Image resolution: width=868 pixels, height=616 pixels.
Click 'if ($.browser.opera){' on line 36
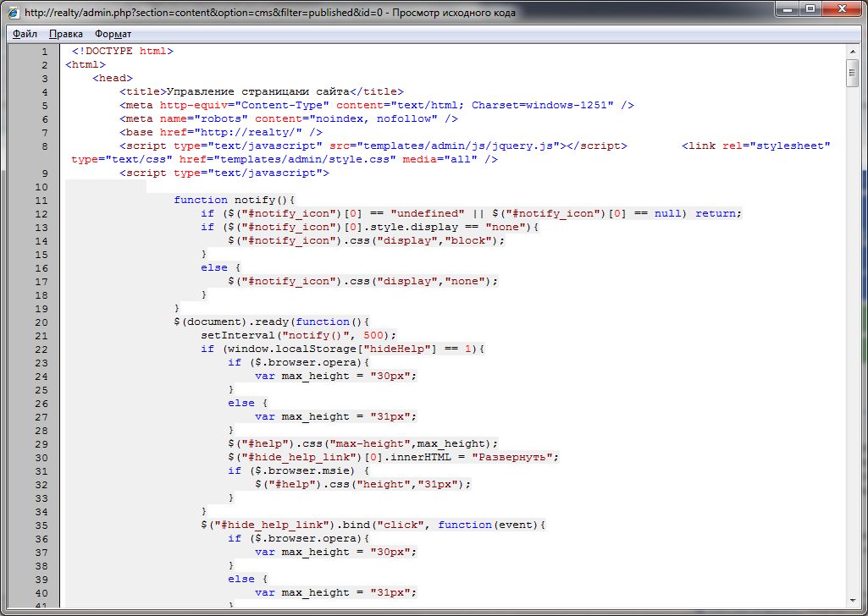[298, 539]
